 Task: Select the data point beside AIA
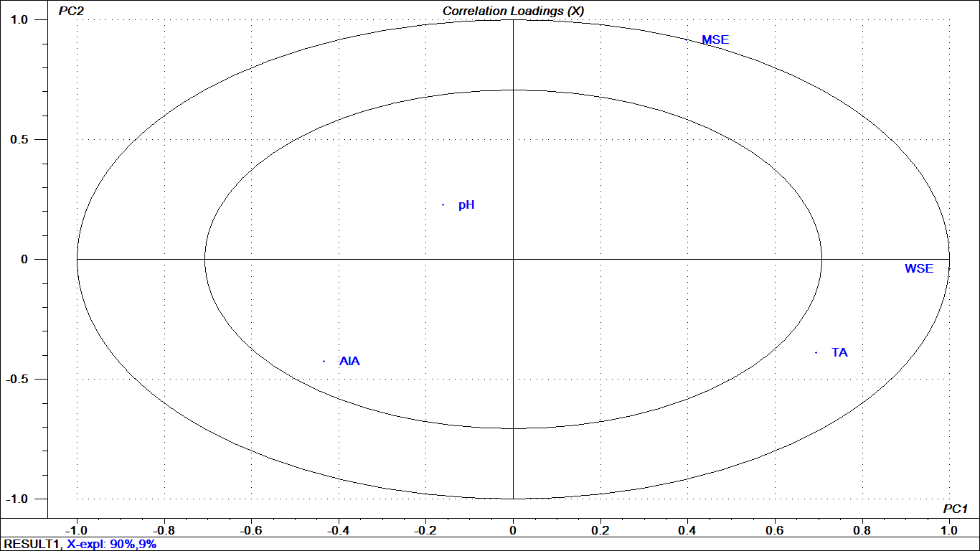pos(324,362)
